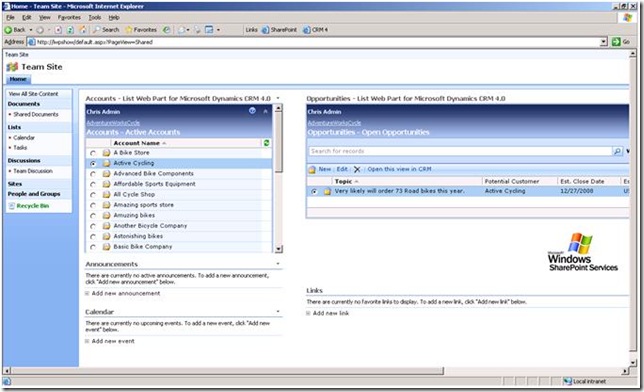Click the Home toolbar icon
Viewport: 644px width, 392px height.
point(83,30)
